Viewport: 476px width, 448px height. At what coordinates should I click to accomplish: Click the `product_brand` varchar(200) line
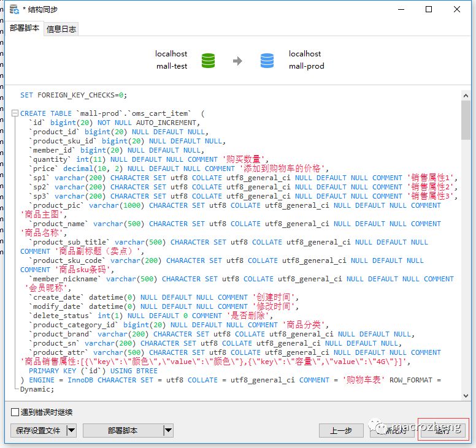pos(221,334)
